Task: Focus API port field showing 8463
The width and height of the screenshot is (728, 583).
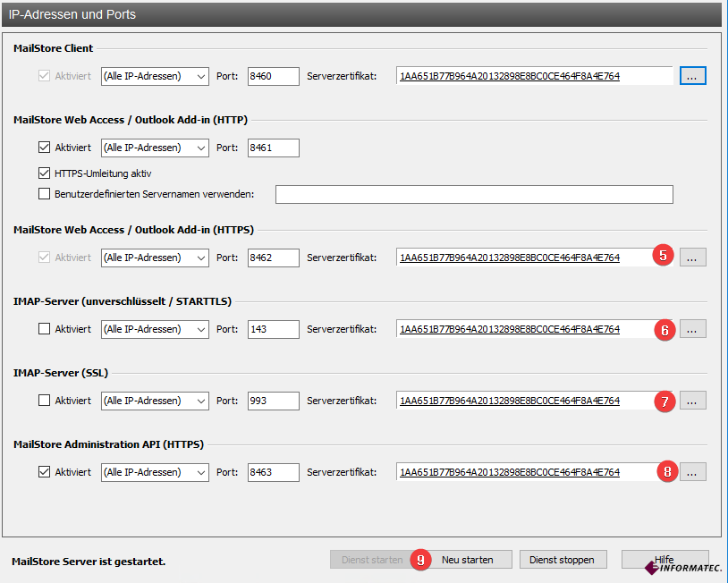Action: (273, 472)
